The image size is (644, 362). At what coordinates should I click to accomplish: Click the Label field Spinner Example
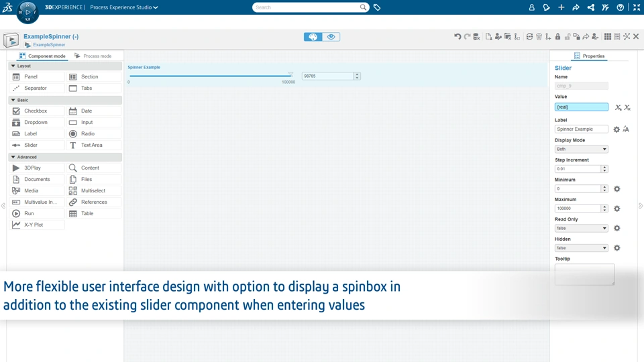point(581,129)
